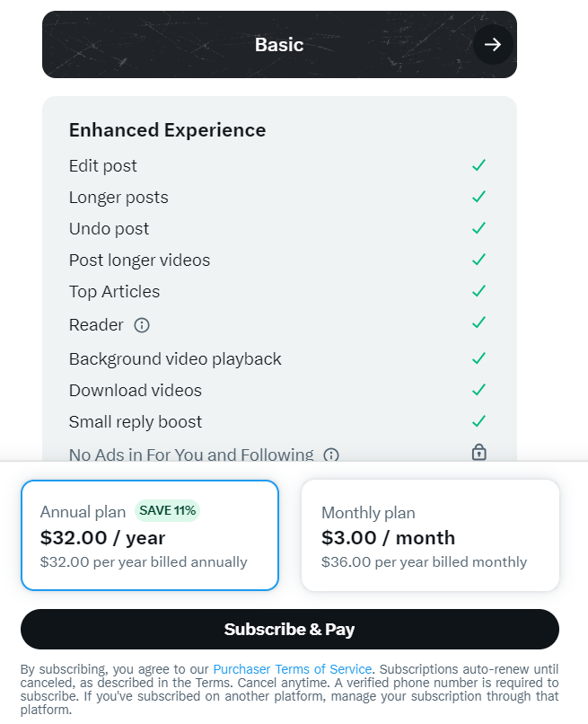Click the info icon beside Reader
Screen dimensions: 588x724
(x=142, y=325)
